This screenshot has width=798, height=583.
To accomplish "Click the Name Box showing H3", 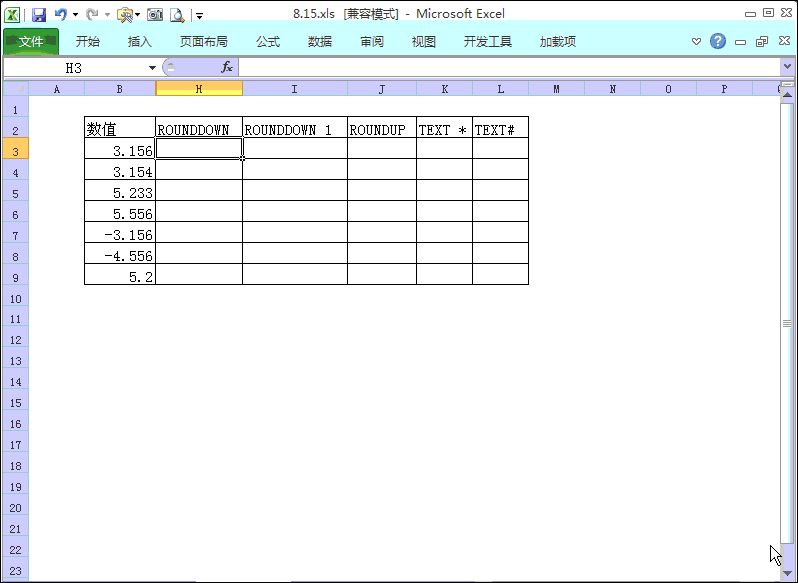I will click(x=74, y=68).
